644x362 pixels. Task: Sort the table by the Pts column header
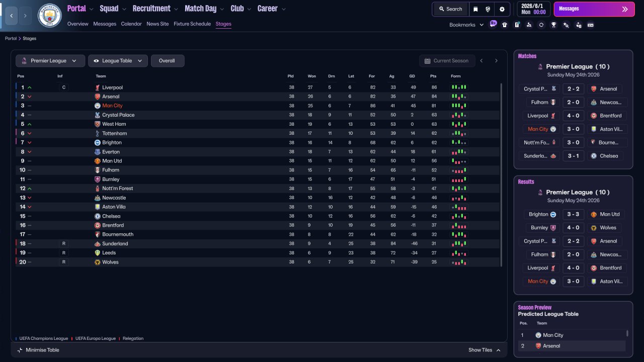433,76
